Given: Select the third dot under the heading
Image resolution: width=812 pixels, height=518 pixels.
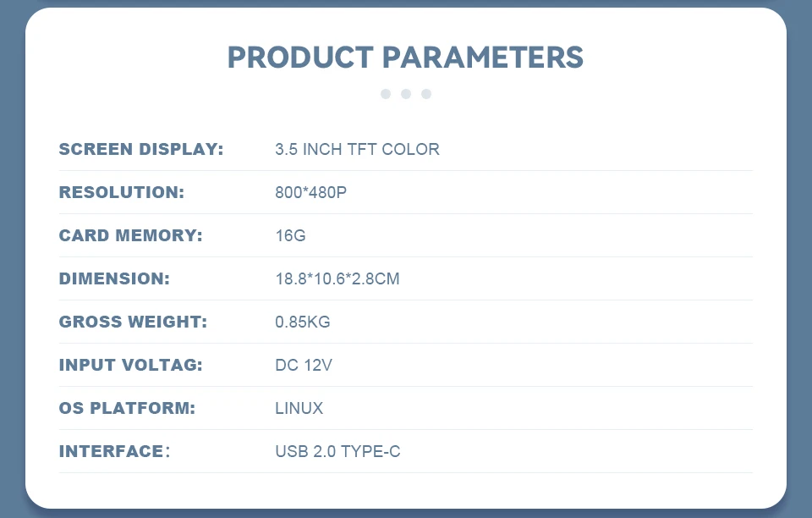Looking at the screenshot, I should [x=426, y=94].
